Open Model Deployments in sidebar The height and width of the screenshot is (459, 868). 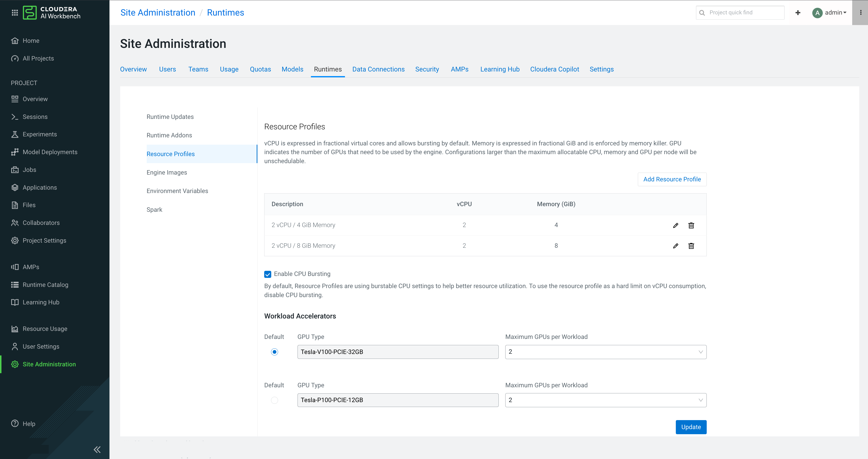pos(50,152)
